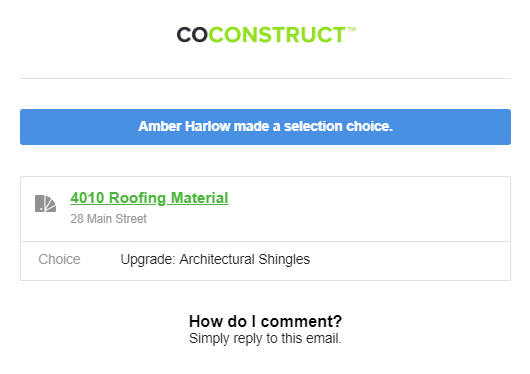Screen dimensions: 530x374
Task: Click the green "CONSTRUCT" part of the logo
Action: coord(277,35)
